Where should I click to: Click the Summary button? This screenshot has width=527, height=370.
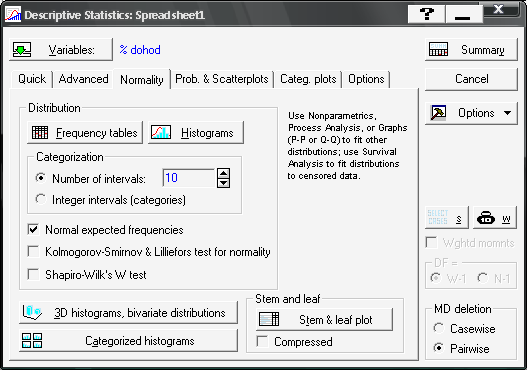click(471, 50)
